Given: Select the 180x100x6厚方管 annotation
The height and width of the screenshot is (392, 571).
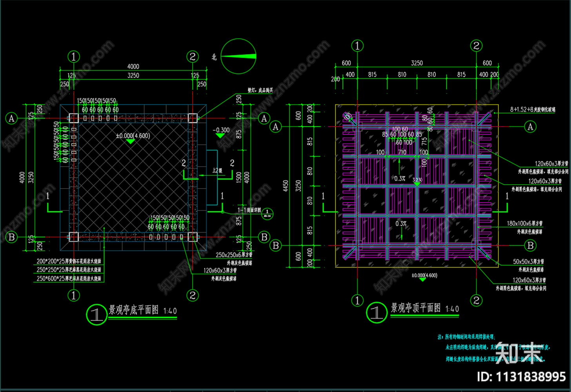Looking at the screenshot, I should pyautogui.click(x=525, y=223).
